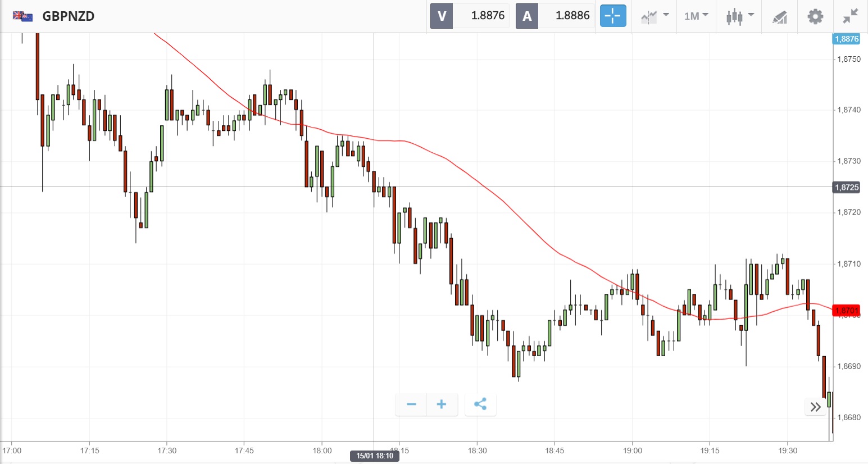Open the compare chart dropdown
868x464 pixels.
(x=655, y=16)
